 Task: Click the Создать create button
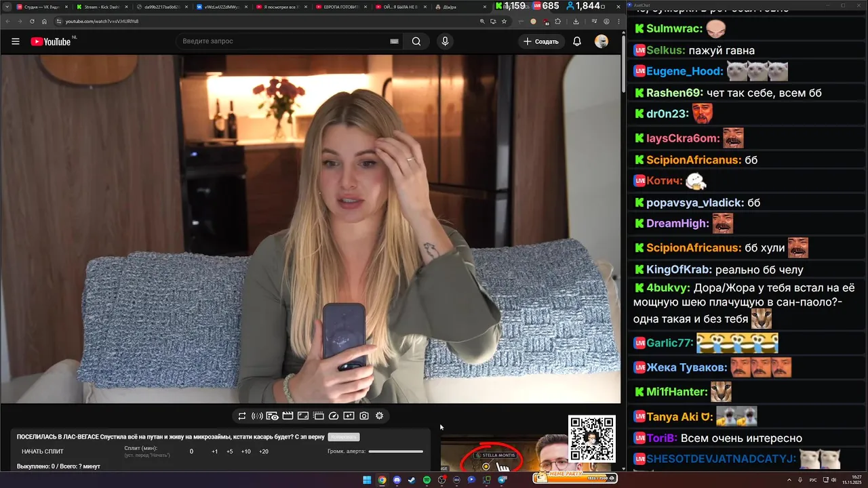coord(541,41)
